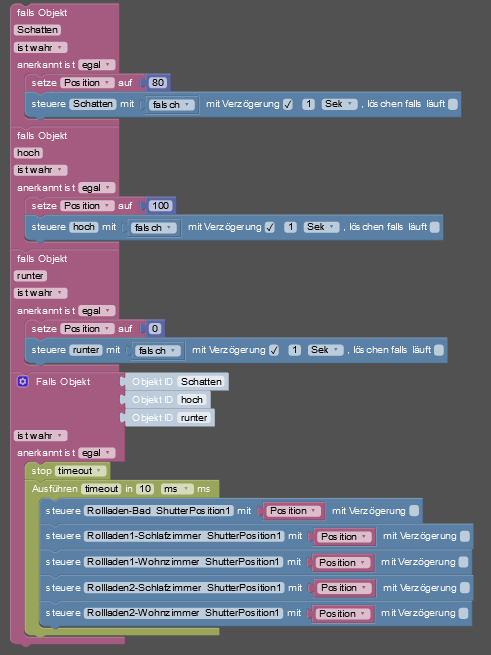Select Objekt ID runter field in the list
The image size is (491, 655).
[194, 418]
